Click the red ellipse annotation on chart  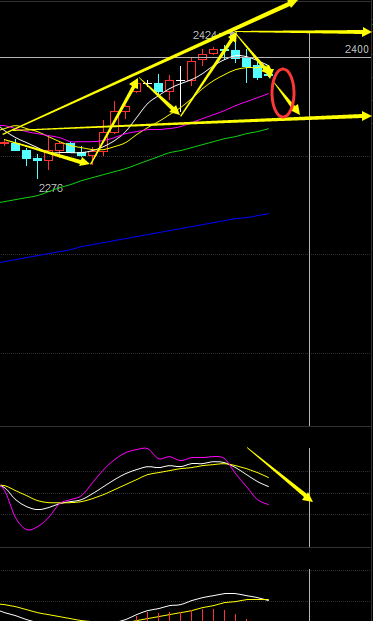[x=283, y=93]
